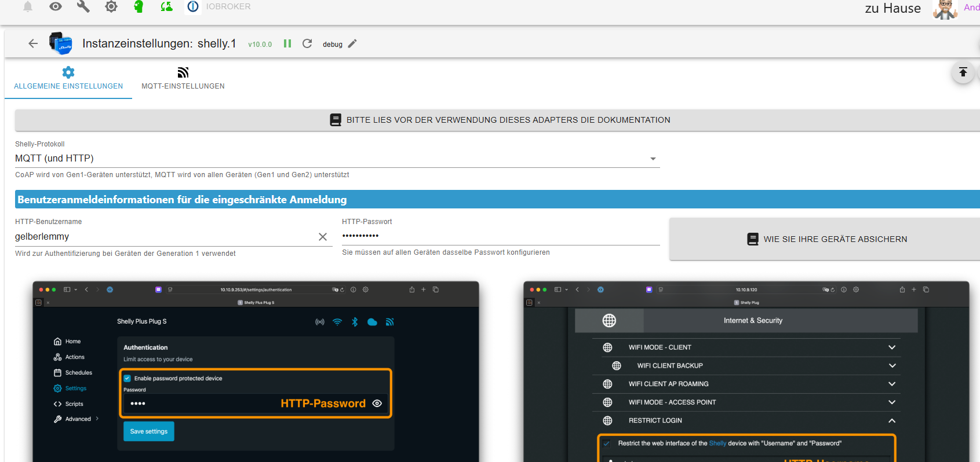This screenshot has height=462, width=980.
Task: Click the Benutzeranmeldeinformationen section header
Action: pos(497,199)
